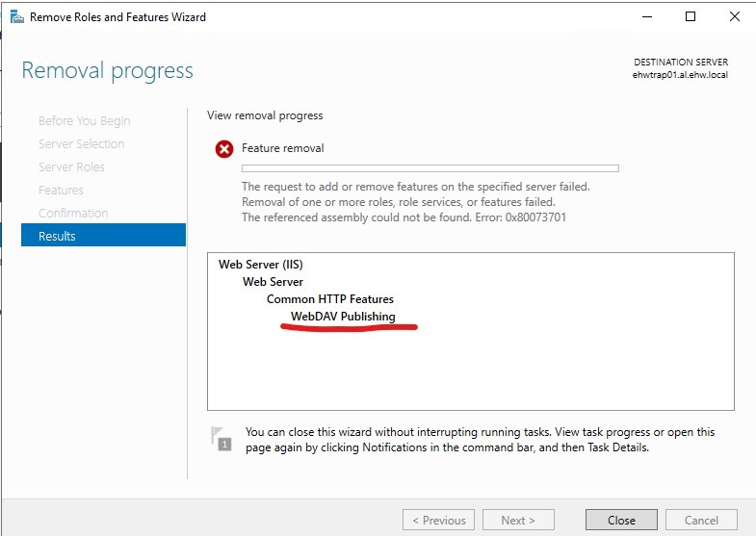This screenshot has height=536, width=756.
Task: Click the wizard icon in title bar
Action: (x=17, y=17)
